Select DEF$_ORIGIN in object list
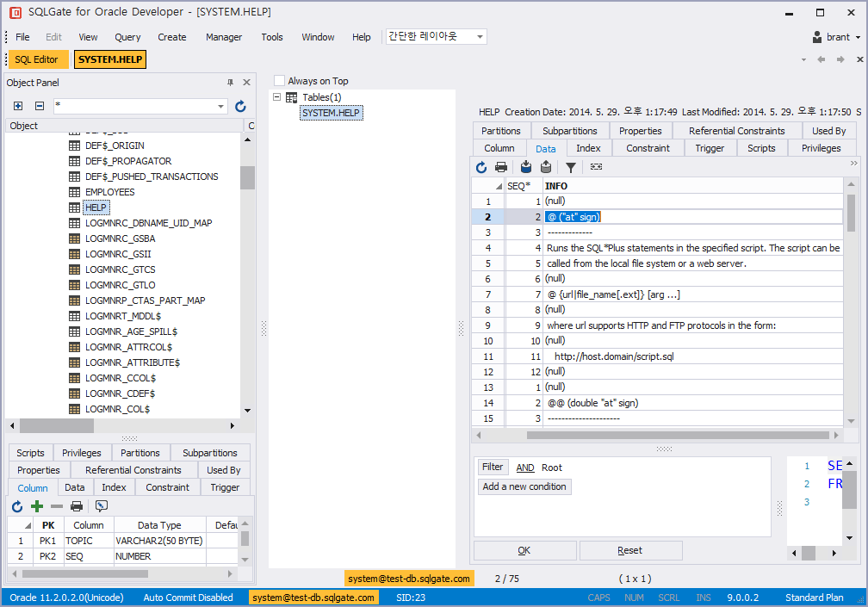 coord(115,146)
